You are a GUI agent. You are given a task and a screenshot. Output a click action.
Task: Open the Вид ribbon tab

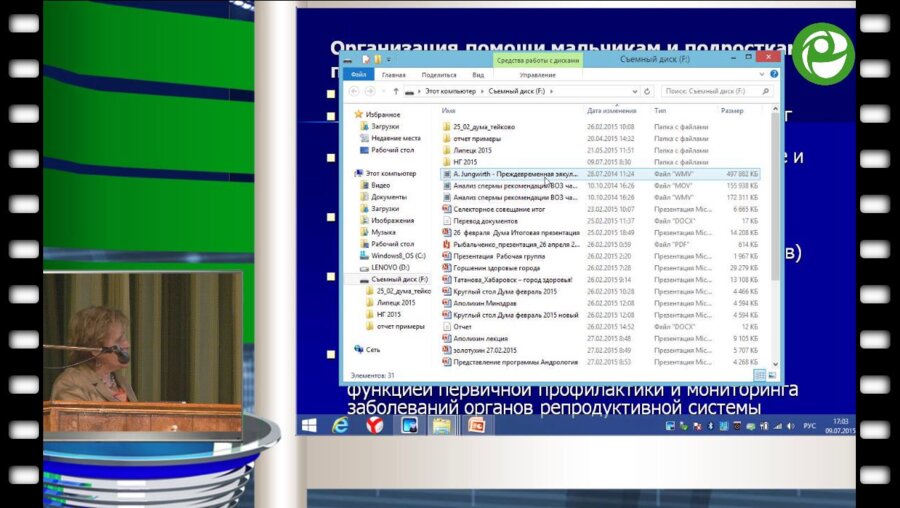[x=478, y=75]
